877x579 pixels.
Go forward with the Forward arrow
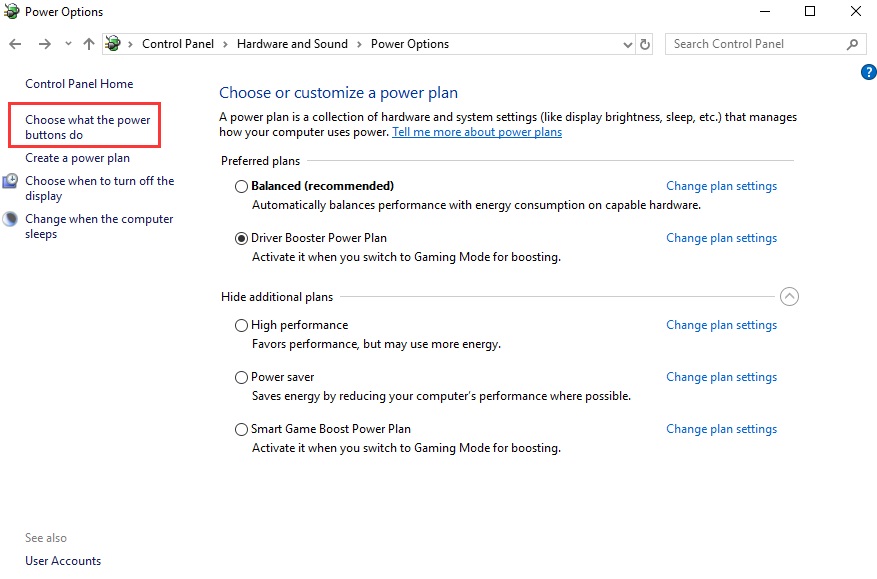tap(45, 44)
